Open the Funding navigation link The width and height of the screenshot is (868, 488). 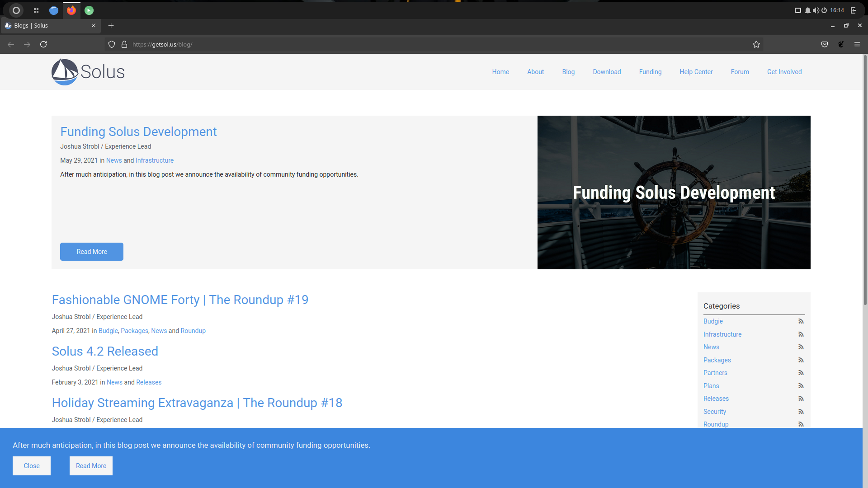(x=650, y=72)
